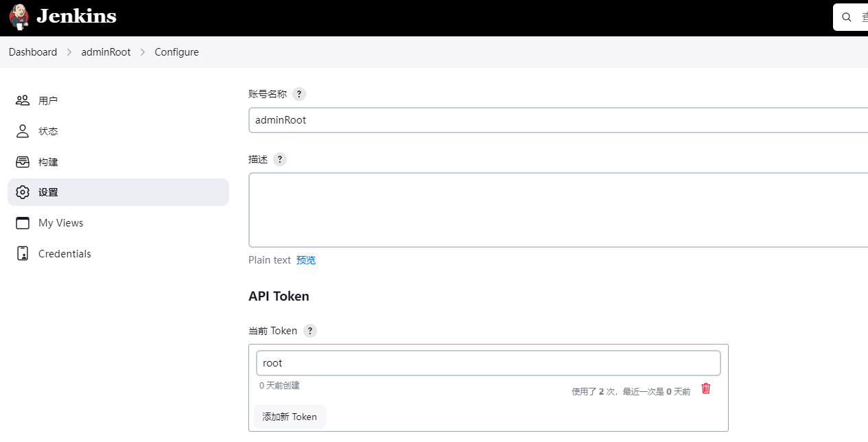This screenshot has height=442, width=868.
Task: Select the 用户 icon in the sidebar
Action: [x=23, y=100]
